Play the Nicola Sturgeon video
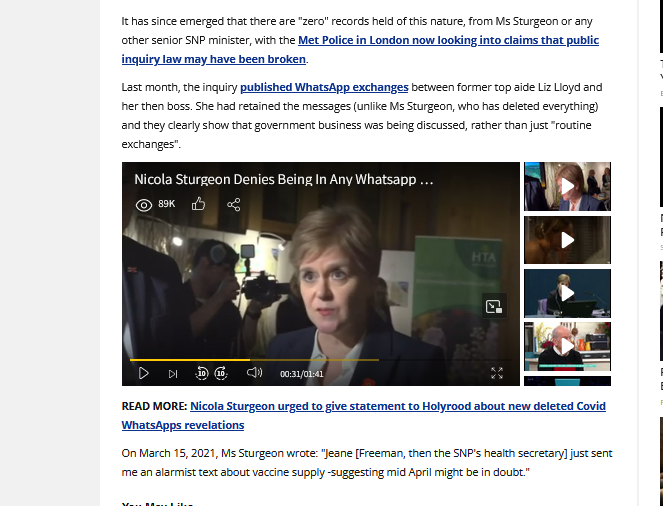Image resolution: width=663 pixels, height=506 pixels. (x=143, y=373)
